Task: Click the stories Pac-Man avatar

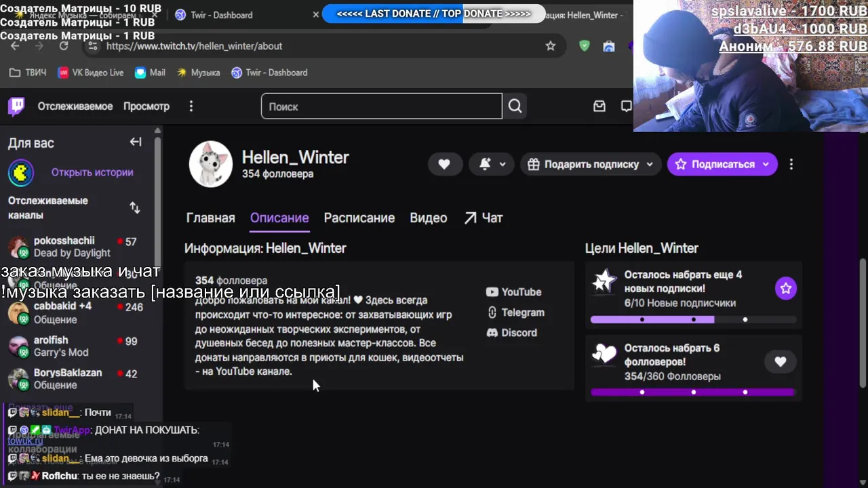Action: pyautogui.click(x=21, y=173)
